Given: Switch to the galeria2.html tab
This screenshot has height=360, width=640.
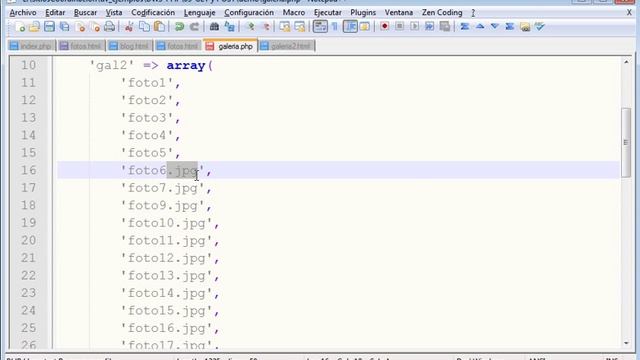Looking at the screenshot, I should tap(287, 46).
